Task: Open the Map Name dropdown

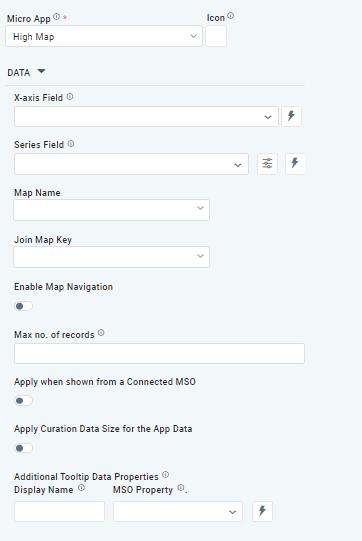Action: tap(111, 210)
